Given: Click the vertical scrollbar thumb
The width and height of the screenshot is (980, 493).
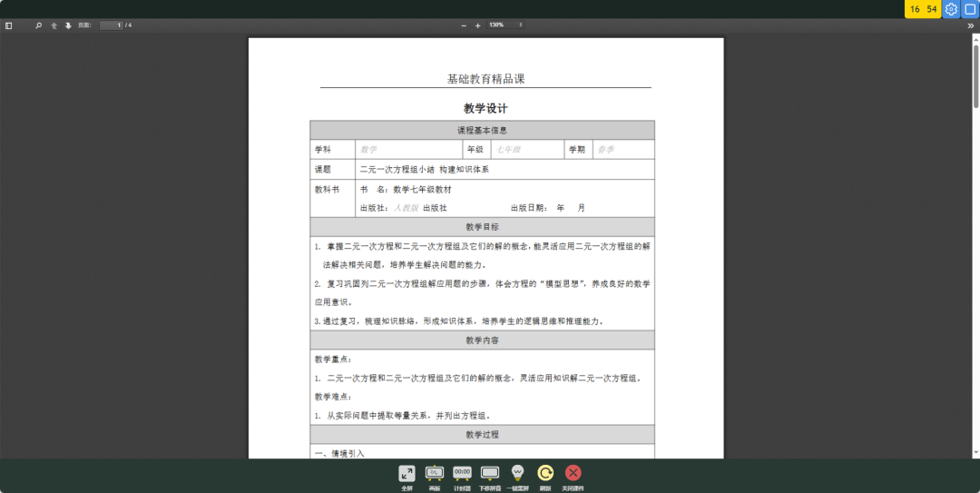Looking at the screenshot, I should 975,76.
